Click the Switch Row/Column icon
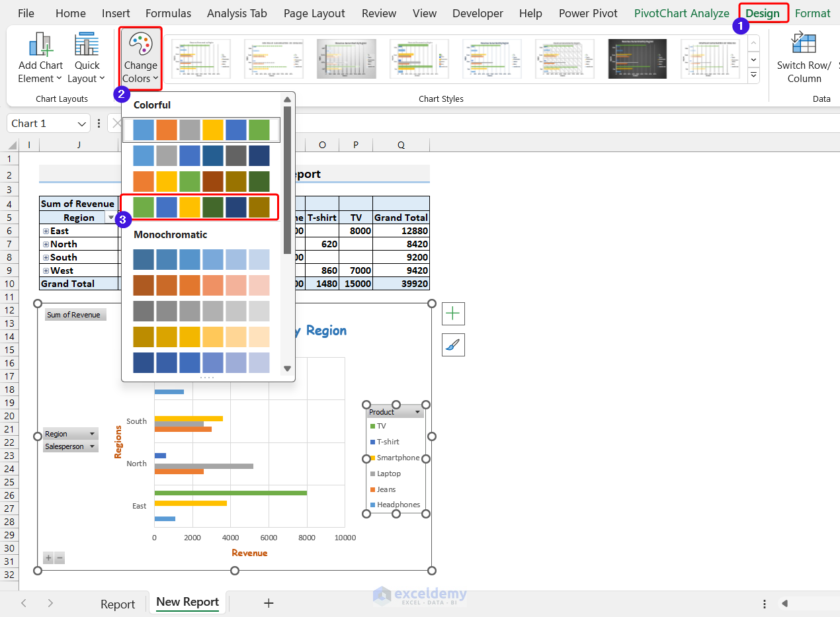 tap(804, 44)
